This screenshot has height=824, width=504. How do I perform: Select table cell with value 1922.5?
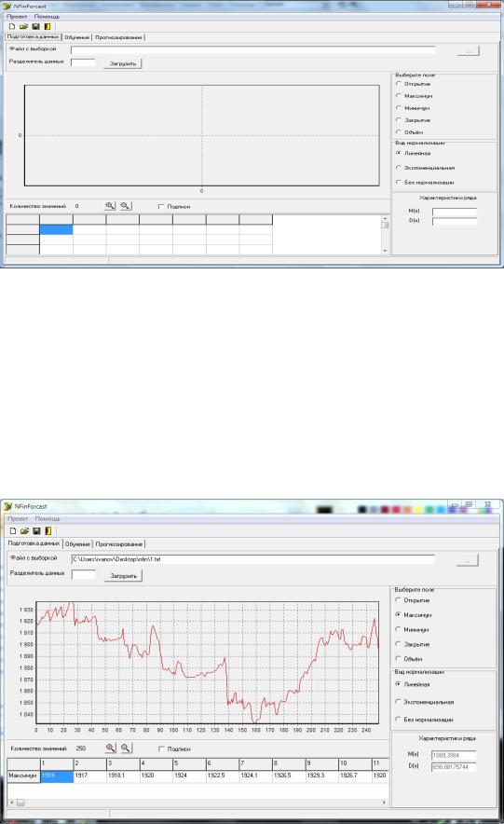(x=222, y=776)
